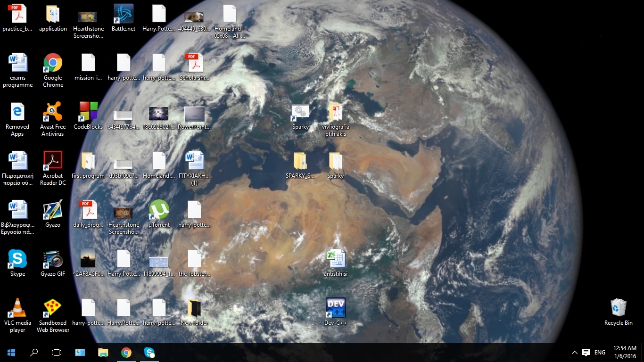
Task: Open the PowerPoint... presentation file
Action: coord(194,118)
